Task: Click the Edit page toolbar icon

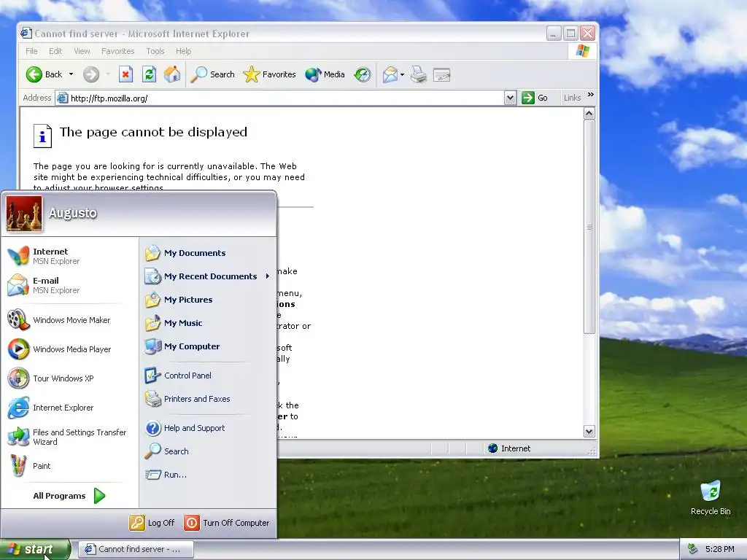Action: pos(441,75)
